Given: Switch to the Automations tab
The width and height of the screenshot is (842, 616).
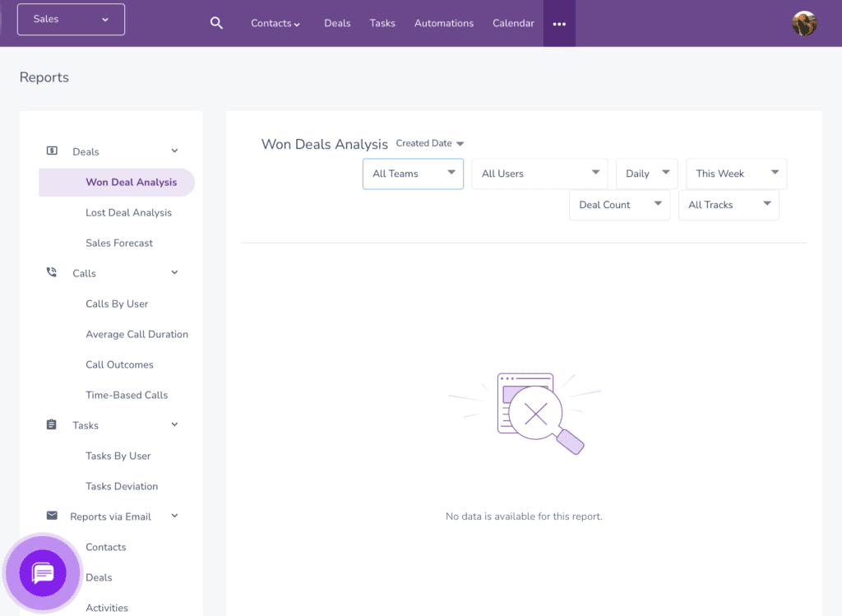Looking at the screenshot, I should (x=444, y=24).
